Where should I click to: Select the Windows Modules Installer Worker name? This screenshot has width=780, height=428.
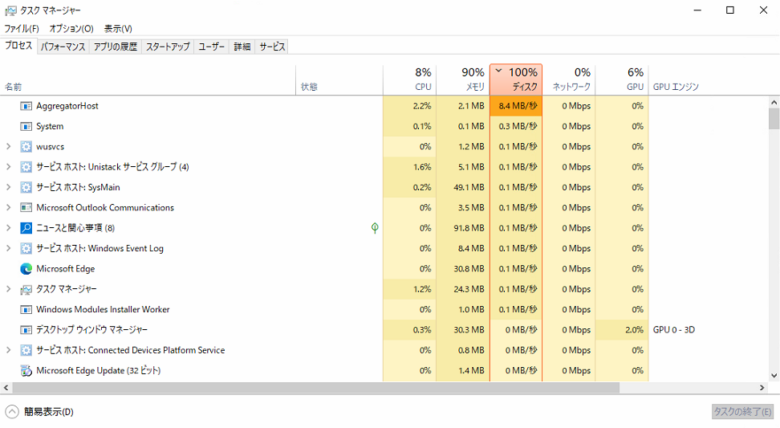(103, 310)
